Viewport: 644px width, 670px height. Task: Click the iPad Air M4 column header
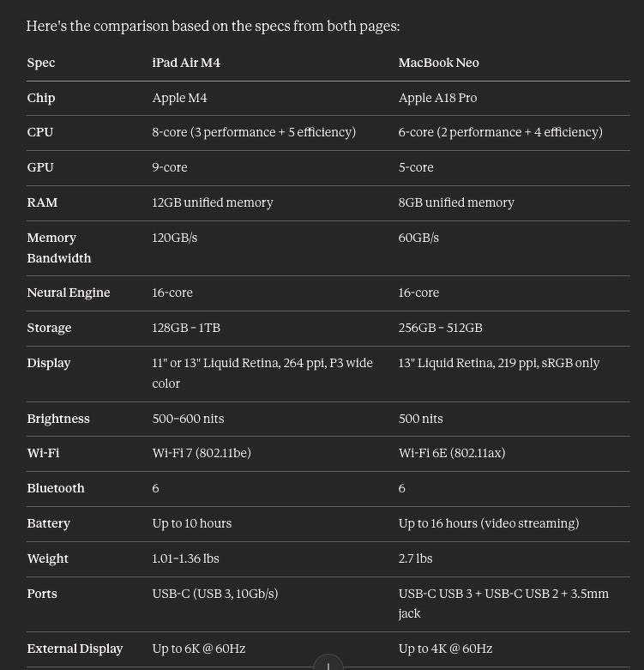(x=186, y=63)
